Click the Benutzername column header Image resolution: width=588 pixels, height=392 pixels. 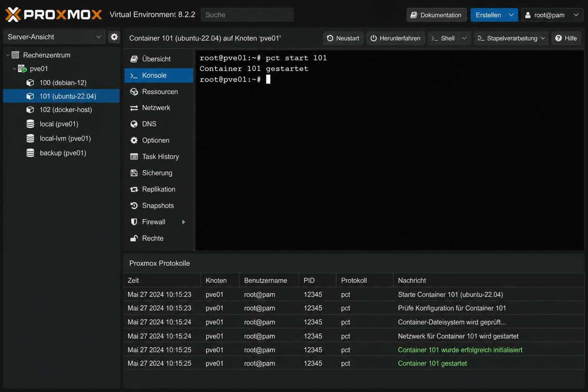pos(269,281)
